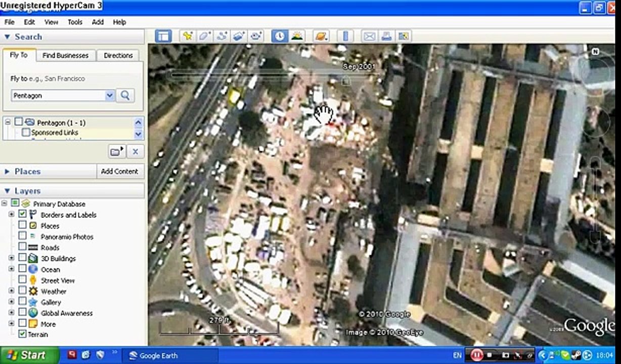Expand the 3D Buildings tree node
This screenshot has width=621, height=364.
tap(12, 258)
